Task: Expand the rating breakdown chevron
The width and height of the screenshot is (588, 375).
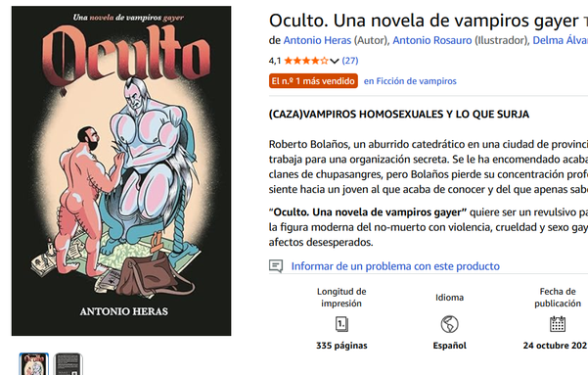Action: pyautogui.click(x=335, y=61)
